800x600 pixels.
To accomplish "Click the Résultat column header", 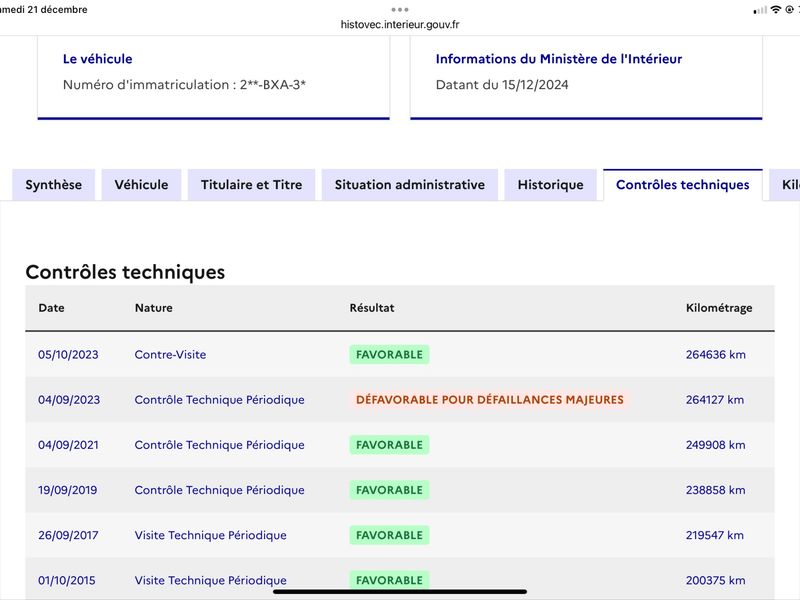I will [372, 308].
